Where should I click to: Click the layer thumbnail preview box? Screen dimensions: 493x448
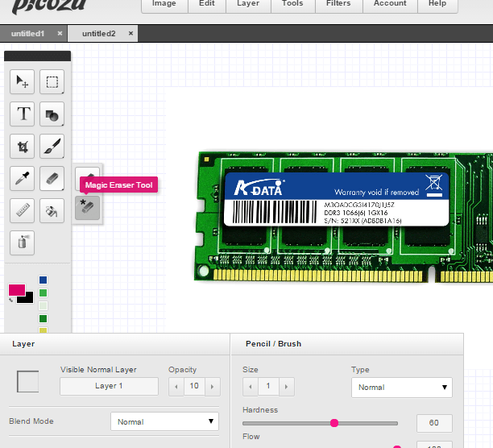click(27, 381)
